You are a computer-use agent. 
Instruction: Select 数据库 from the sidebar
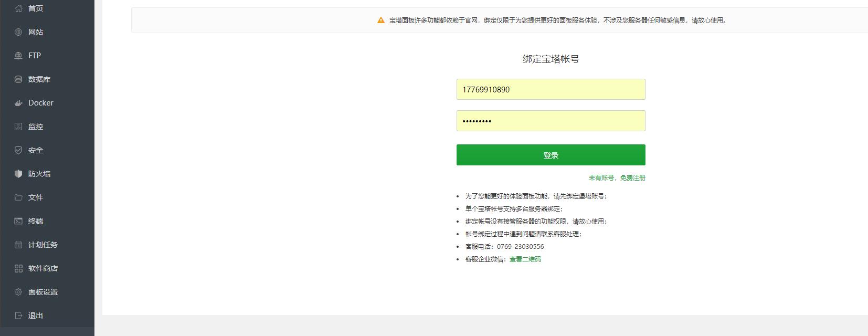39,79
